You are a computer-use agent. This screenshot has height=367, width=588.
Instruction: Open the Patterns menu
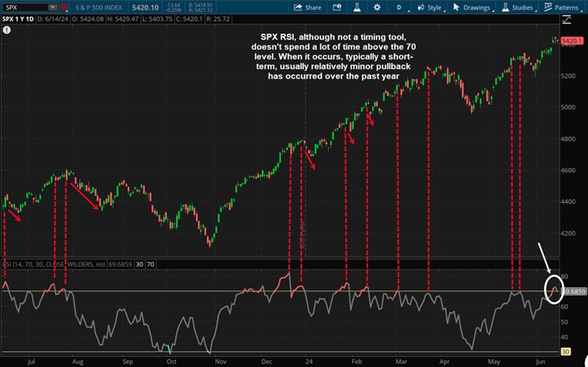pos(563,7)
